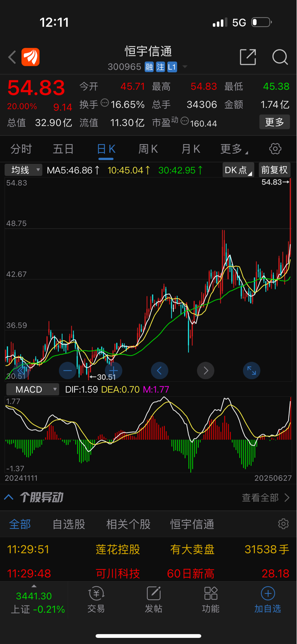Expand the 更多 chart period menu
Image resolution: width=297 pixels, height=644 pixels.
(234, 149)
